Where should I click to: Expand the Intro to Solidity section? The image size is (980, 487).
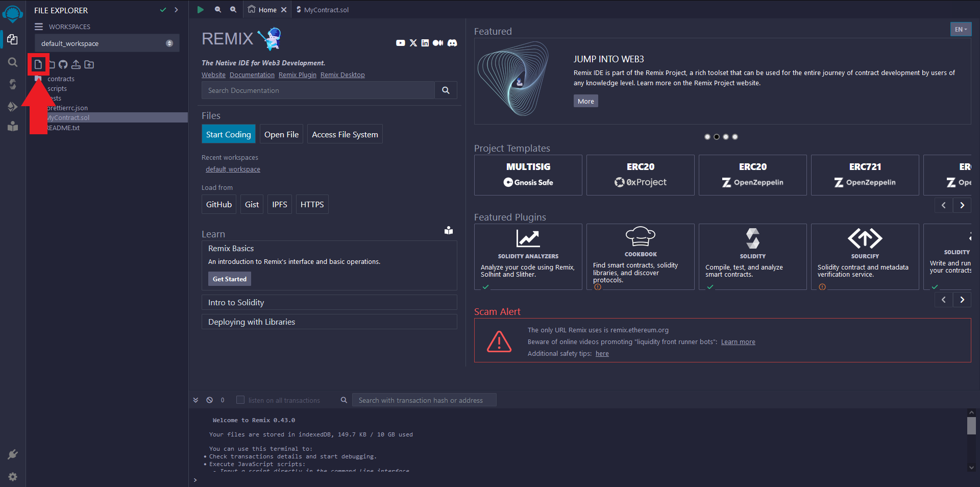329,303
